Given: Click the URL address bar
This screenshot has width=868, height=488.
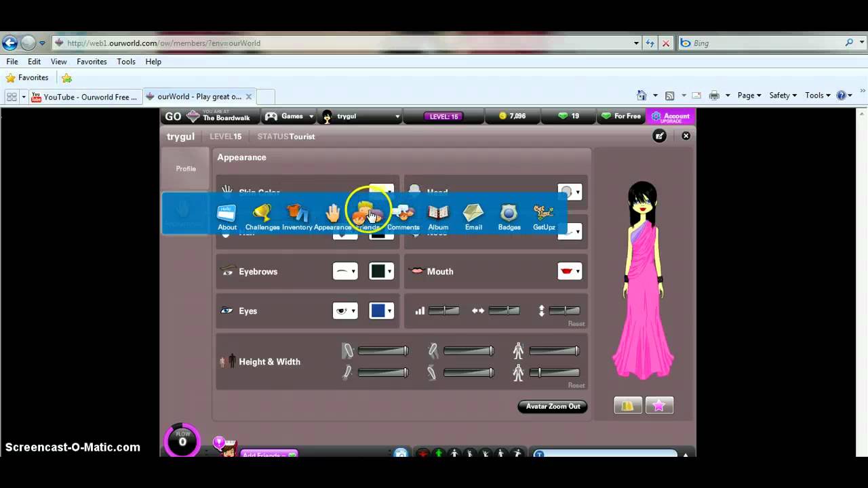Looking at the screenshot, I should (x=347, y=43).
